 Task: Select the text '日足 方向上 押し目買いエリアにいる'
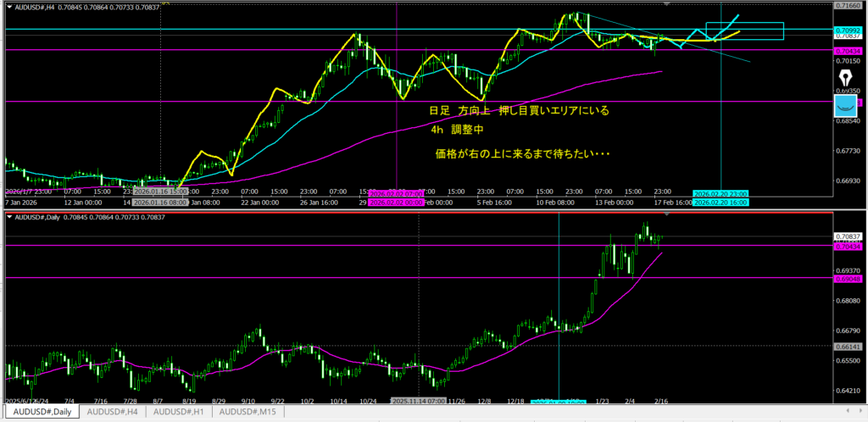tap(519, 111)
